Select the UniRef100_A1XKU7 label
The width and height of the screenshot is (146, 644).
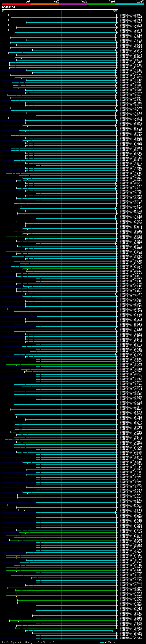click(131, 63)
